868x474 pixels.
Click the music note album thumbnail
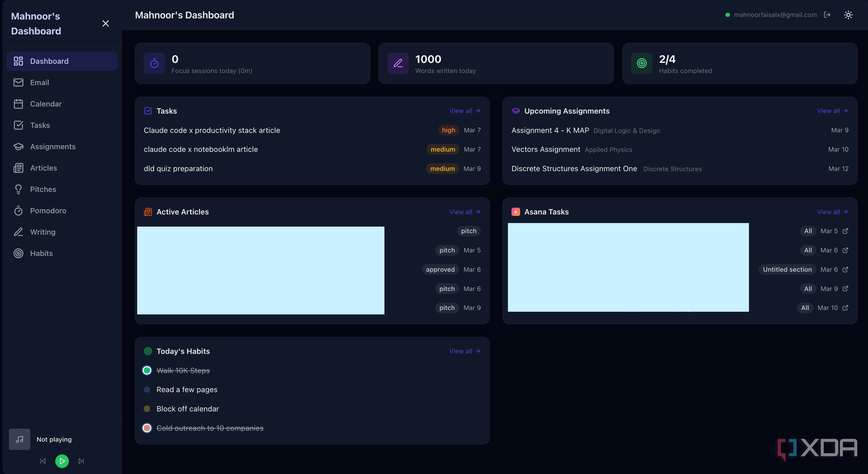click(20, 439)
